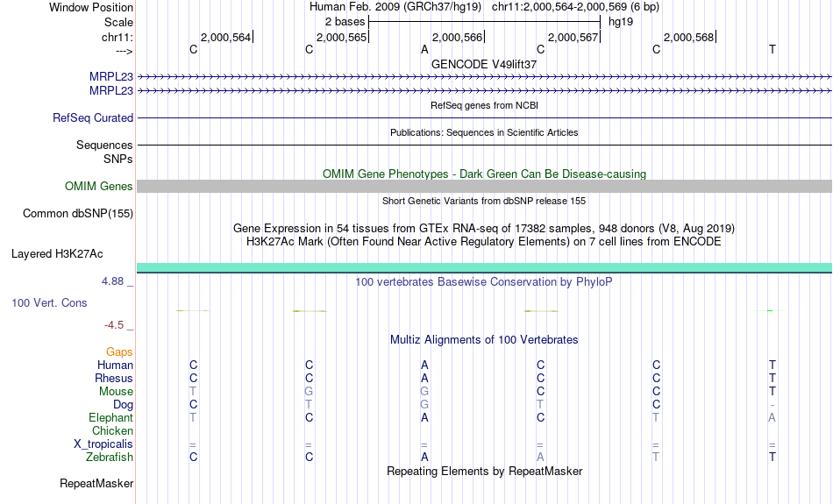
Task: Click the OMIM Genes track label
Action: pyautogui.click(x=99, y=187)
